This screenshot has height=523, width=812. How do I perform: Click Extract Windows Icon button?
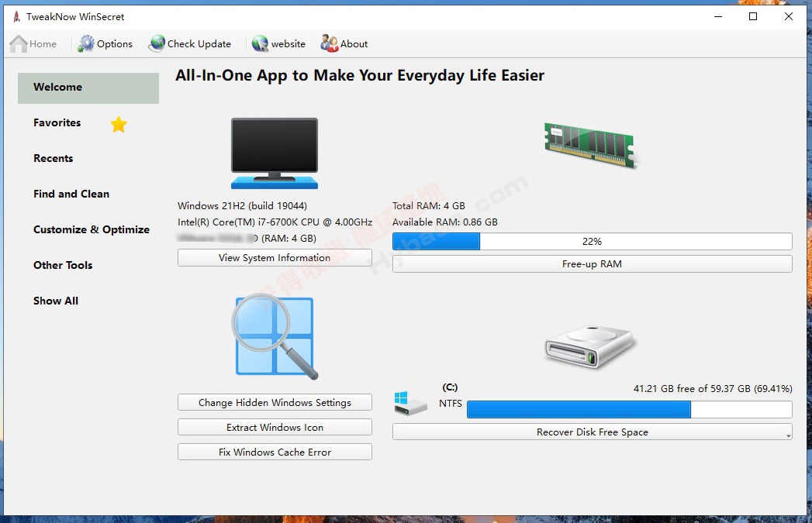coord(275,427)
